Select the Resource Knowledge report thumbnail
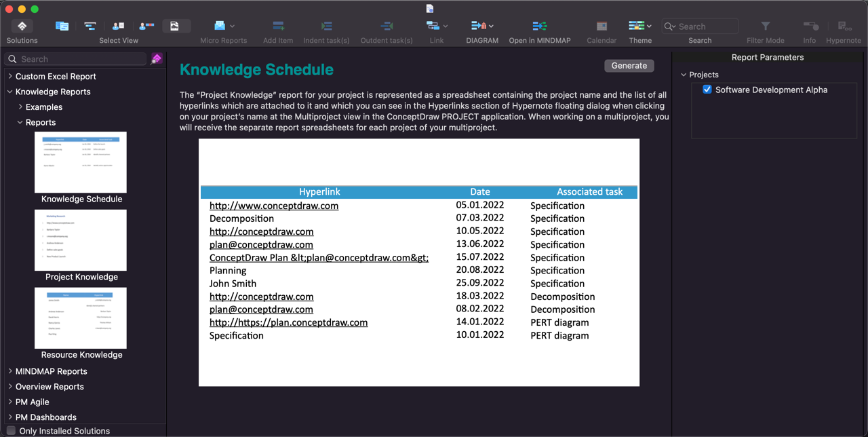Viewport: 868px width, 437px height. click(x=81, y=318)
